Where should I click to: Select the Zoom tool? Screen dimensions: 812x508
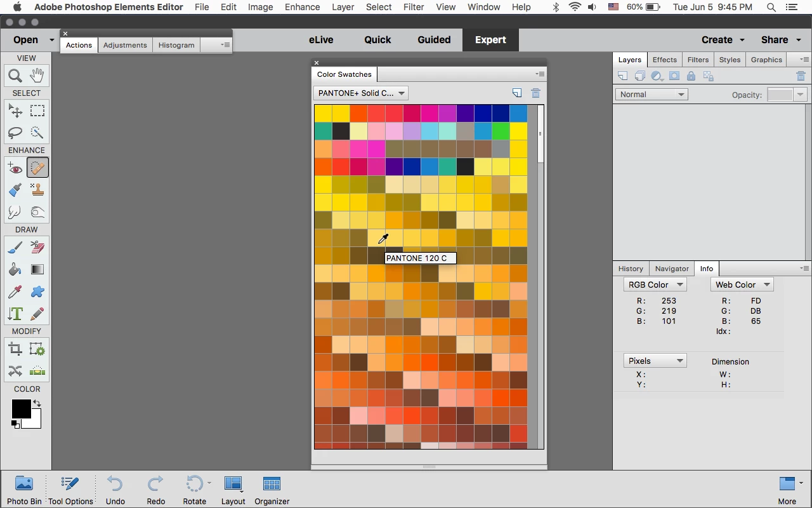[15, 76]
